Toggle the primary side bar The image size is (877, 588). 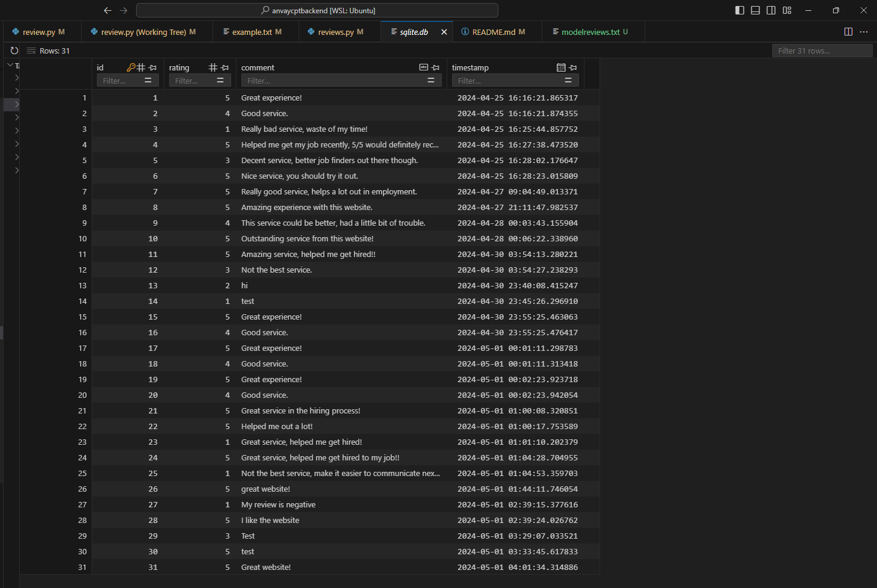click(740, 10)
